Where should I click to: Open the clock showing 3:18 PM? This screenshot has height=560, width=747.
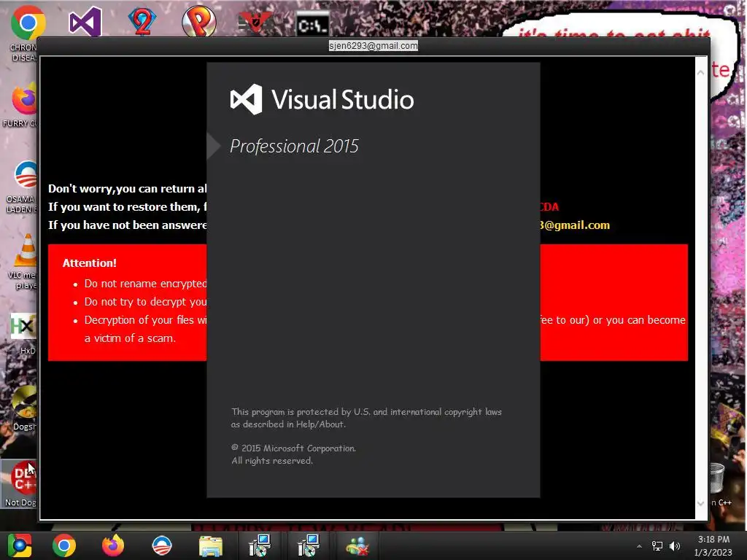[x=713, y=545]
